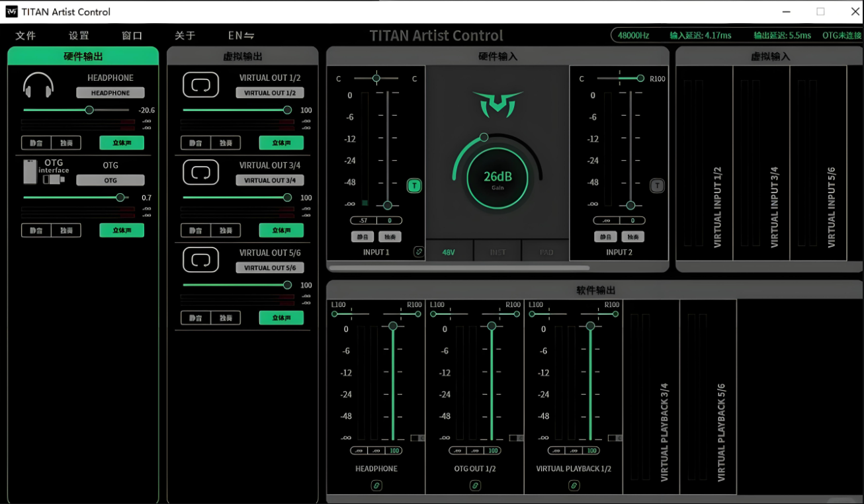Viewport: 864px width, 504px height.
Task: Open the 窗口 menu
Action: [x=132, y=36]
